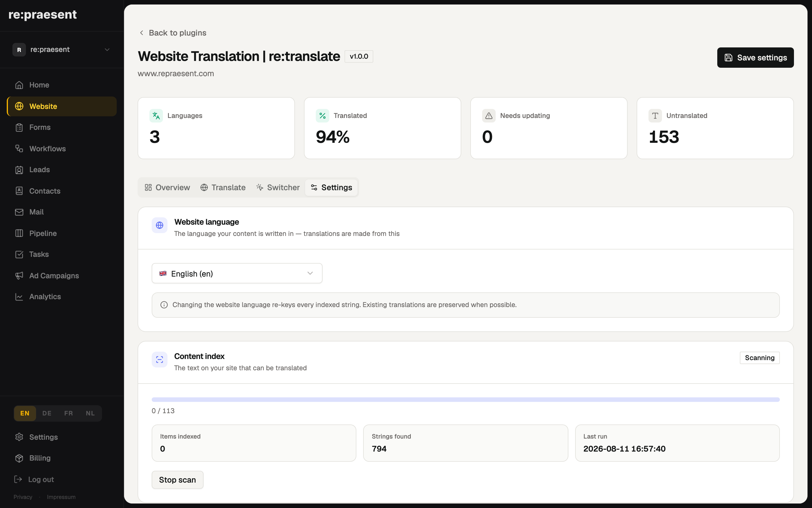Image resolution: width=812 pixels, height=508 pixels.
Task: Click the Website language heading
Action: pos(206,222)
